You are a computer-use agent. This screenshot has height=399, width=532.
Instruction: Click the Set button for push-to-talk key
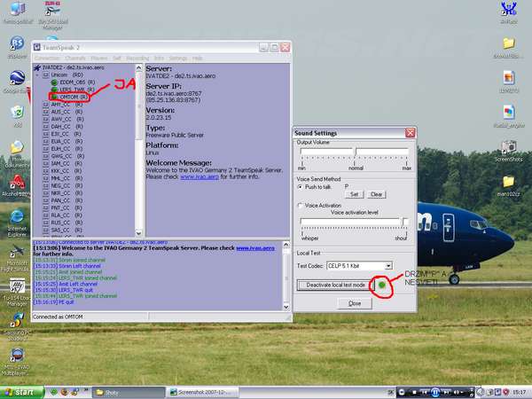[354, 194]
